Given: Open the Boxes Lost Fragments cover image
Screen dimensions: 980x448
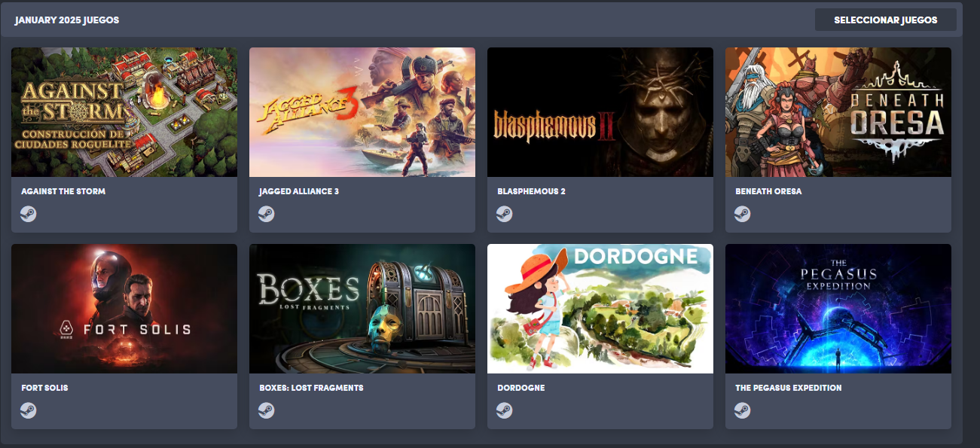Looking at the screenshot, I should click(x=362, y=309).
